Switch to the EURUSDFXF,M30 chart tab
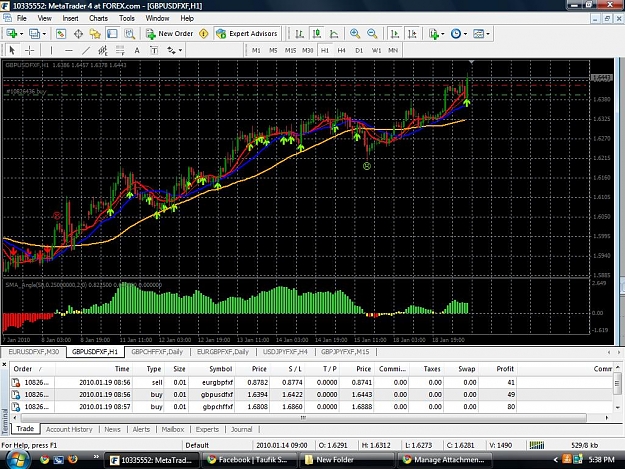Image resolution: width=625 pixels, height=469 pixels. coord(33,352)
